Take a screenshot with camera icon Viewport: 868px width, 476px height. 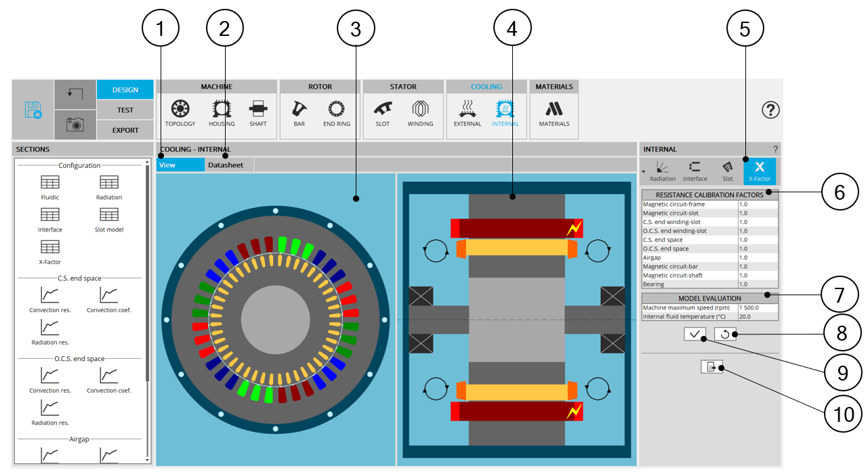pyautogui.click(x=75, y=124)
